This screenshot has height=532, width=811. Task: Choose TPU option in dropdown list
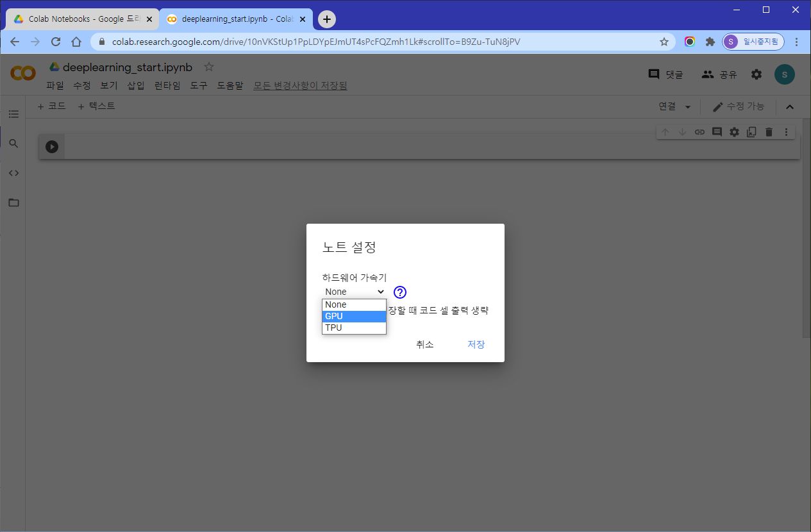[354, 328]
